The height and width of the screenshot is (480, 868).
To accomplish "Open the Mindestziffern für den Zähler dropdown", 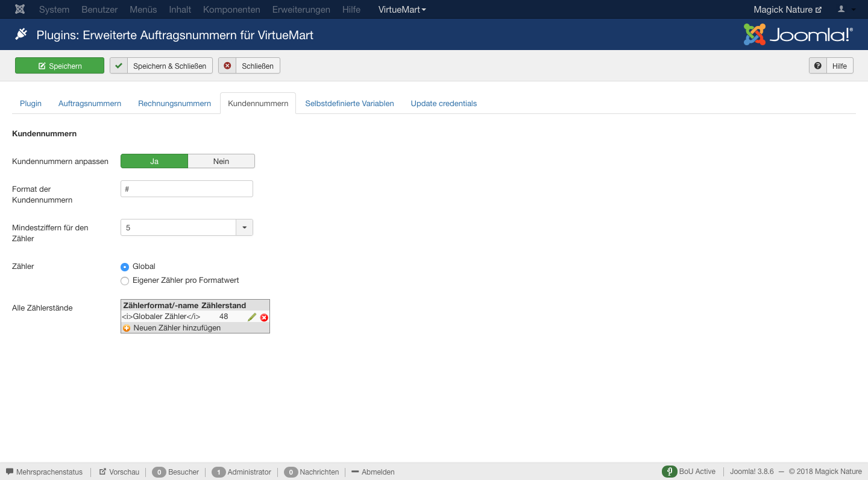I will pos(186,227).
